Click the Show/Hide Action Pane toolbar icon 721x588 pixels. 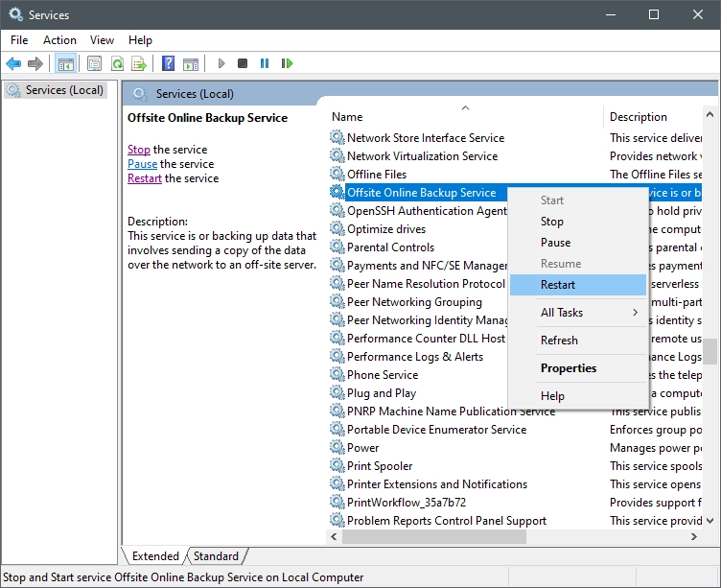pos(191,63)
